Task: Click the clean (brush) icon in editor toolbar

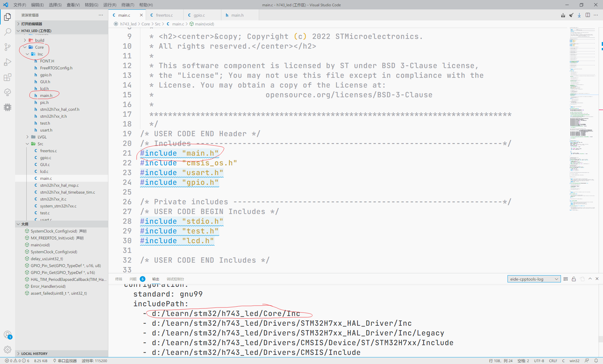Action: click(x=571, y=15)
